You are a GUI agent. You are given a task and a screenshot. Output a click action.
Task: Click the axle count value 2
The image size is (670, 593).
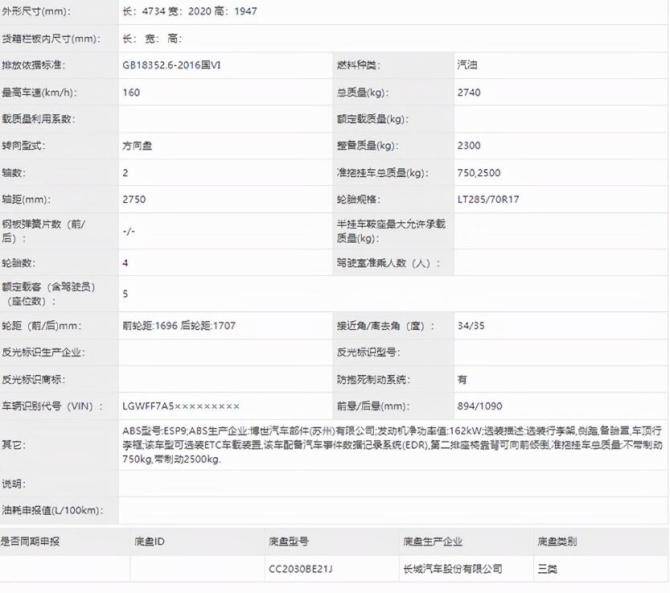click(125, 173)
